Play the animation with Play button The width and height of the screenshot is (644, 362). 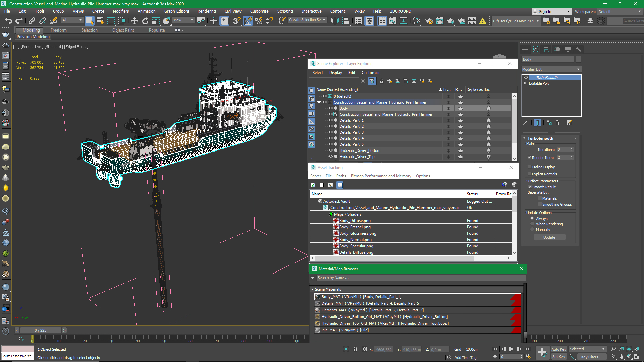pyautogui.click(x=511, y=349)
